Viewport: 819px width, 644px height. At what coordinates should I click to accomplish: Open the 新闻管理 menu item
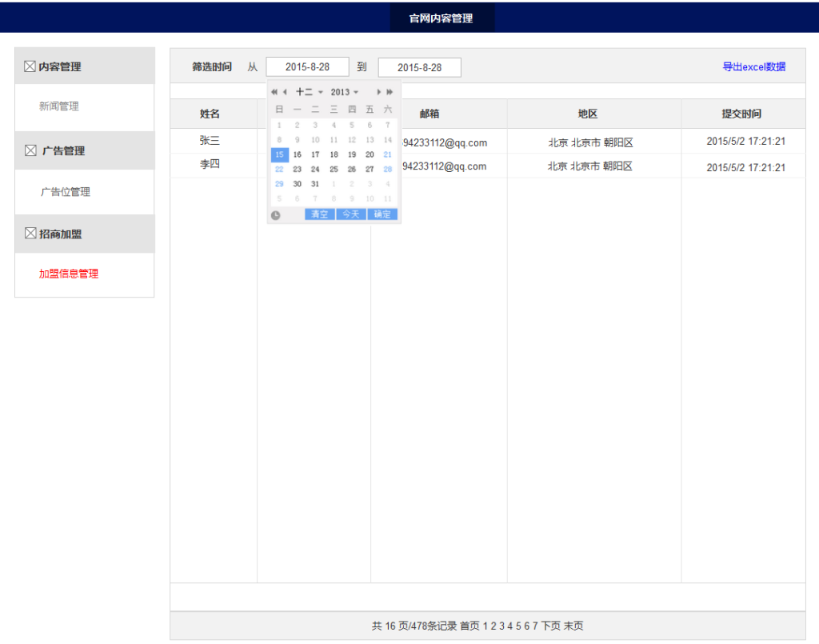pos(59,106)
